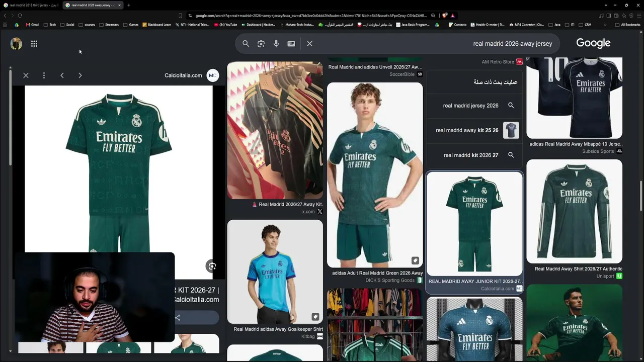Click the Google logo
The image size is (644, 362).
[593, 43]
